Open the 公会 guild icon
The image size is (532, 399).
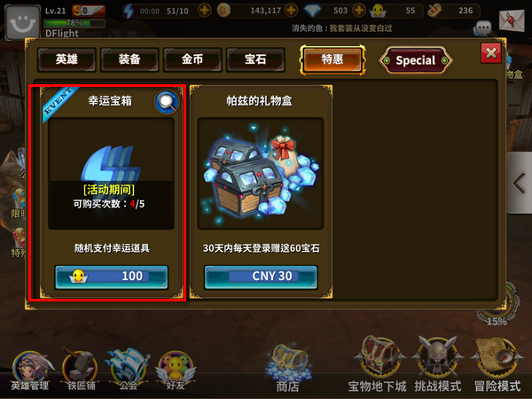[129, 369]
